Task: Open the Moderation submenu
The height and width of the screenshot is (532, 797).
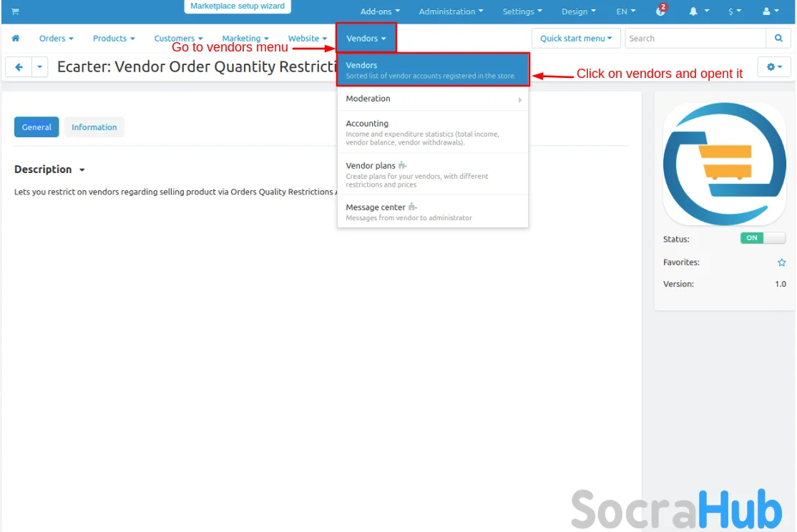Action: point(433,99)
